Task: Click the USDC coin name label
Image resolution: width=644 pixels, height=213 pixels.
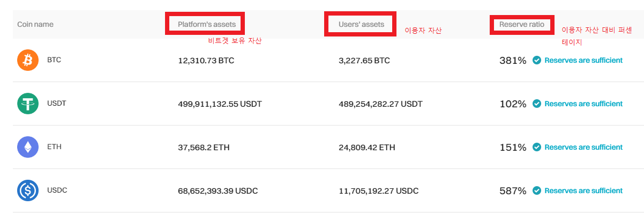Action: 57,190
